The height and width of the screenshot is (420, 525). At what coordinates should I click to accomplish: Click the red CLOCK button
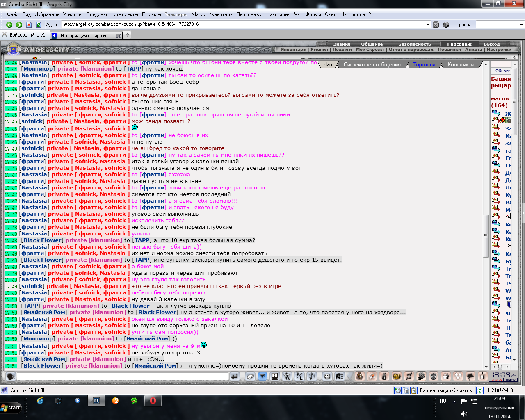click(x=496, y=380)
